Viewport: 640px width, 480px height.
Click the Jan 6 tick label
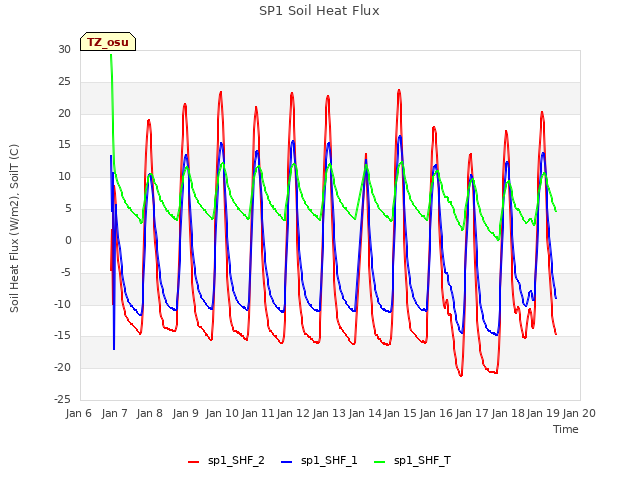click(79, 413)
